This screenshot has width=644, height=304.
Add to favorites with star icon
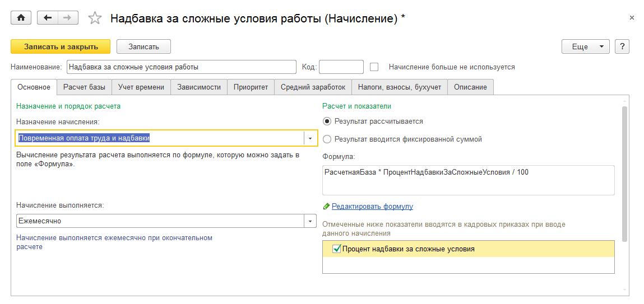pos(95,18)
